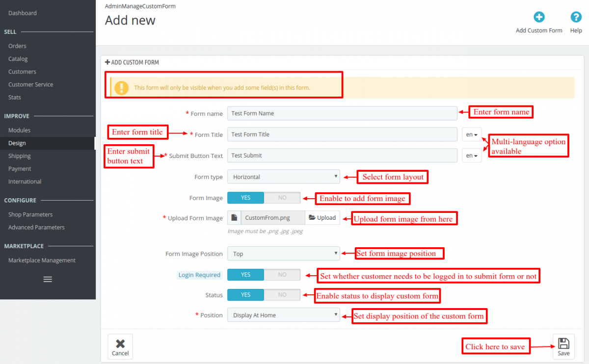Set Login Required toggle to NO
This screenshot has width=589, height=364.
pyautogui.click(x=282, y=275)
